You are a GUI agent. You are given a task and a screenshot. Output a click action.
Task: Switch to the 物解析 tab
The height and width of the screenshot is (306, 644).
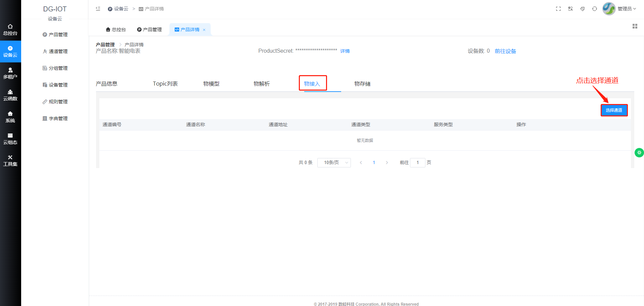click(262, 84)
